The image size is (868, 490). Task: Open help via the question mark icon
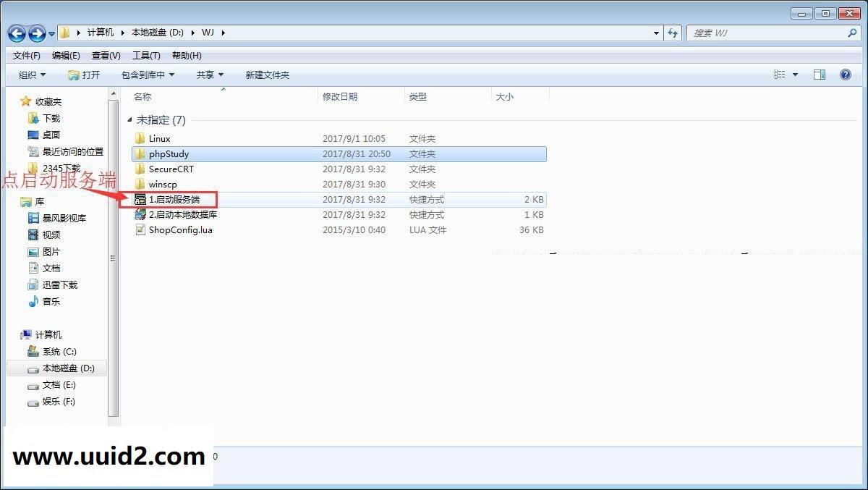coord(845,74)
